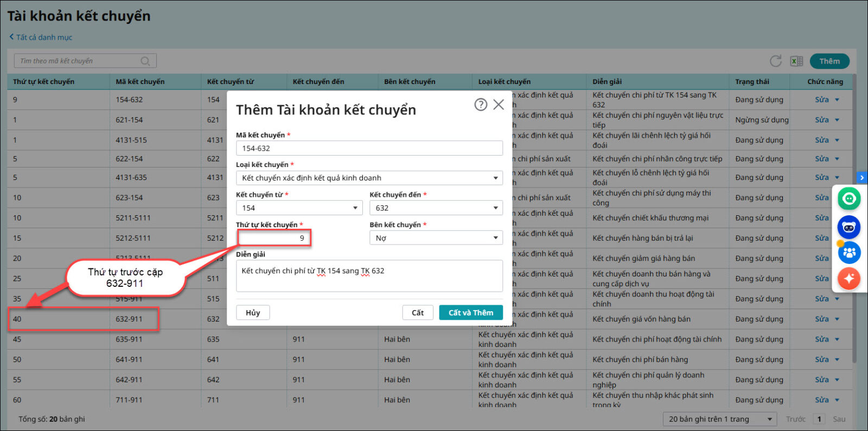Screen dimensions: 868x431
Task: Sort by Thứ tự kết chuyển column header
Action: click(x=44, y=82)
